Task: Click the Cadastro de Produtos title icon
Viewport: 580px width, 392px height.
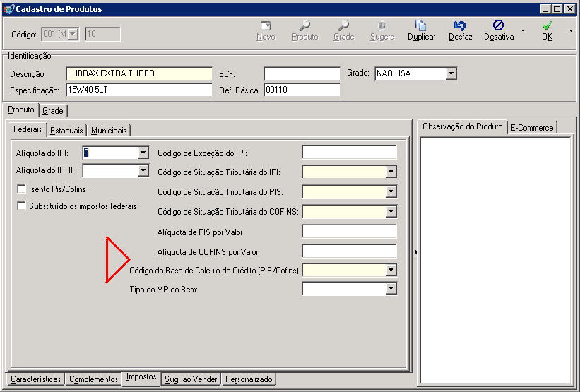Action: tap(8, 9)
